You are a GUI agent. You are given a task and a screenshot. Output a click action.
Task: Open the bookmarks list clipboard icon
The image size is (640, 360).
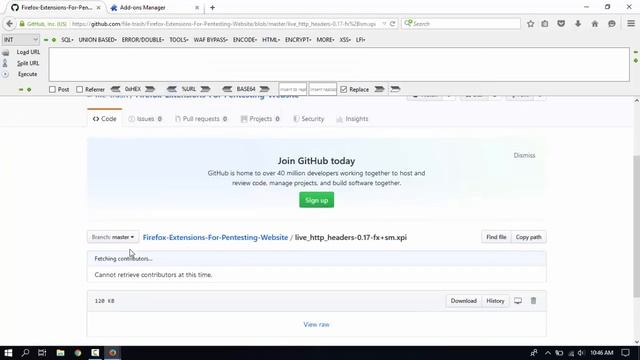point(545,24)
